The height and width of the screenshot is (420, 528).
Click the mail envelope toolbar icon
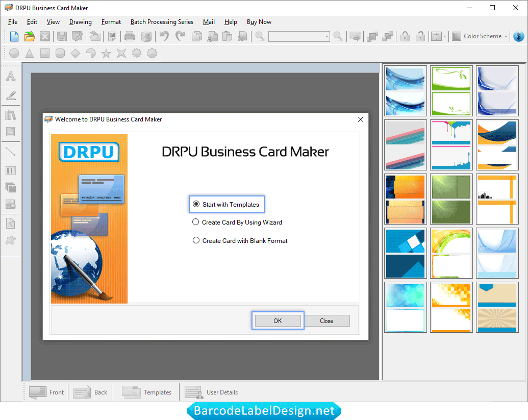pos(355,36)
